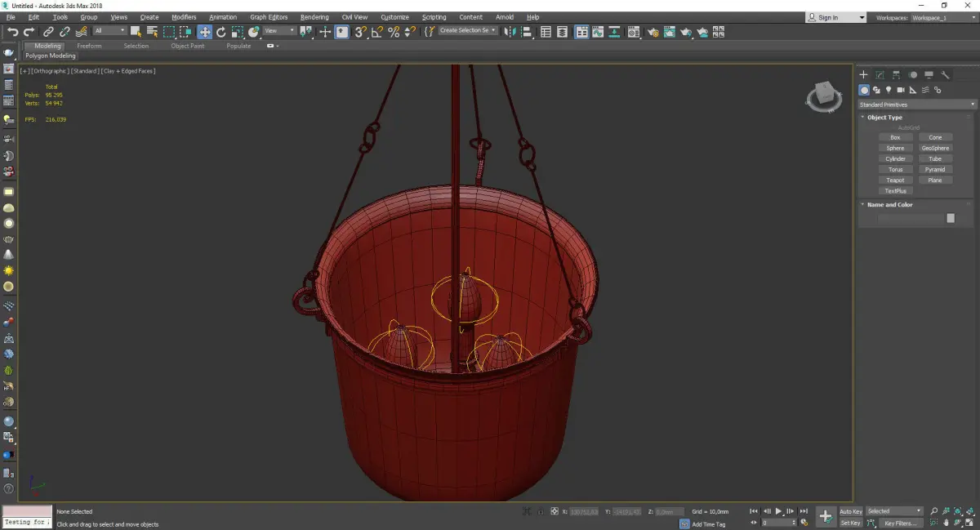This screenshot has height=530, width=980.
Task: Open the Modify panel tab icon
Action: coord(880,75)
